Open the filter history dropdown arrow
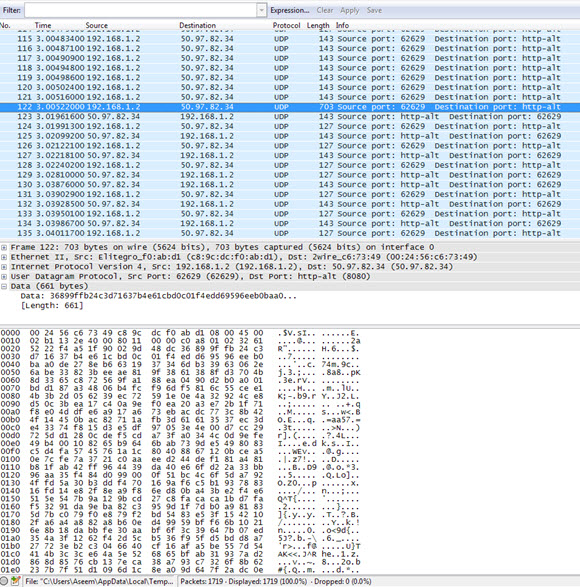 pyautogui.click(x=262, y=10)
